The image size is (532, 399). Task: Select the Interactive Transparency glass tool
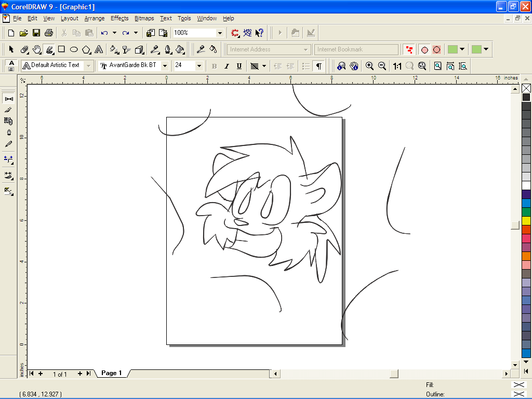click(127, 49)
